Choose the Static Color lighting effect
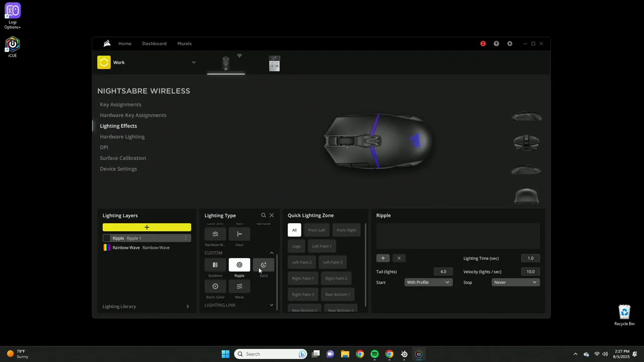Screen dimensions: 644x362 [x=215, y=286]
